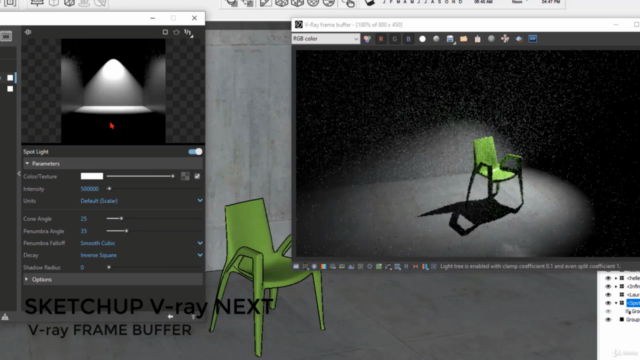640x360 pixels.
Task: Select the highlighted Spot item in outliner
Action: pyautogui.click(x=633, y=303)
